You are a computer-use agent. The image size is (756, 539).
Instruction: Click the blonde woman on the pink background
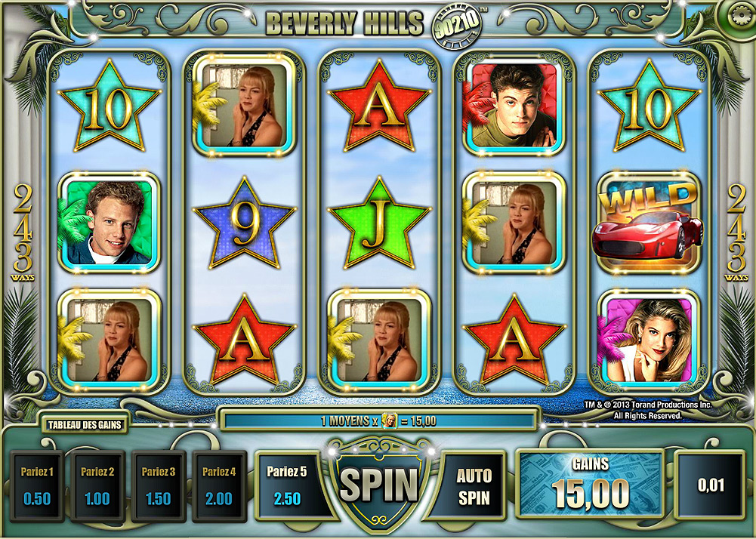pyautogui.click(x=649, y=340)
